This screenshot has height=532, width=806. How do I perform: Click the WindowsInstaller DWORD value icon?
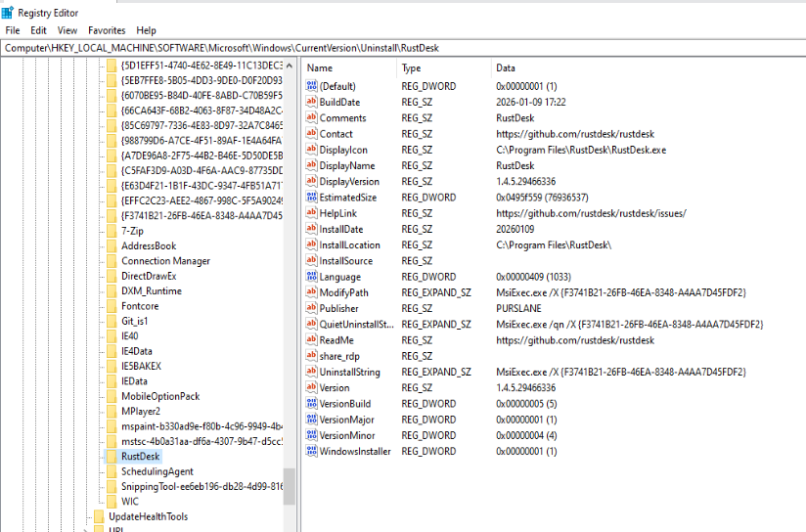pyautogui.click(x=311, y=451)
